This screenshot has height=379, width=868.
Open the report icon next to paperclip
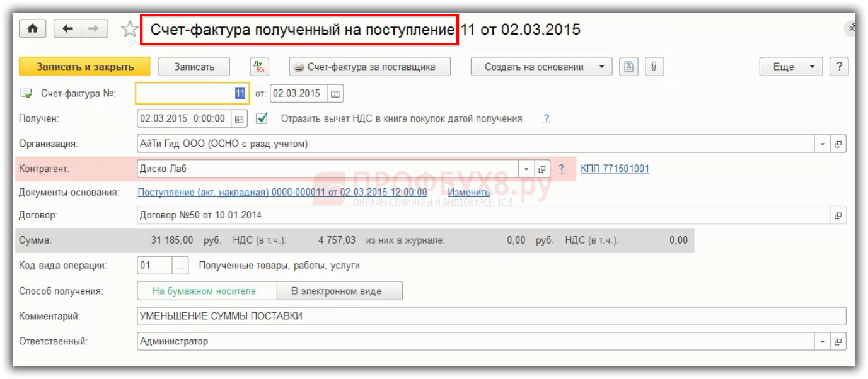[x=628, y=67]
